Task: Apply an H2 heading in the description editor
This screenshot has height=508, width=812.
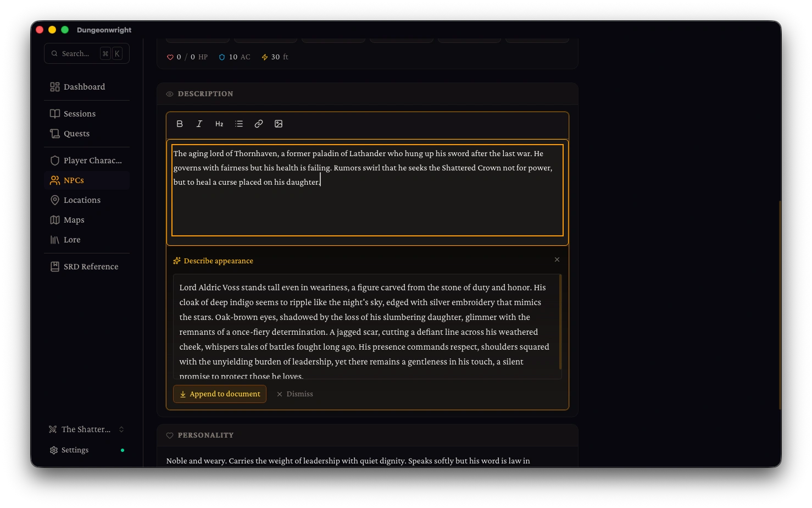Action: tap(219, 124)
